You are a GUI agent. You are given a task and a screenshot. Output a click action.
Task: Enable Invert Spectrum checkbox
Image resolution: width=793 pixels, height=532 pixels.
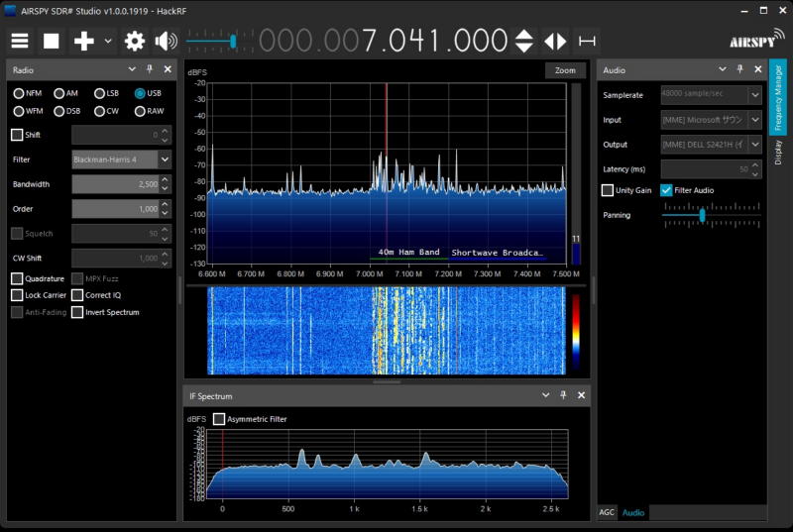tap(77, 313)
